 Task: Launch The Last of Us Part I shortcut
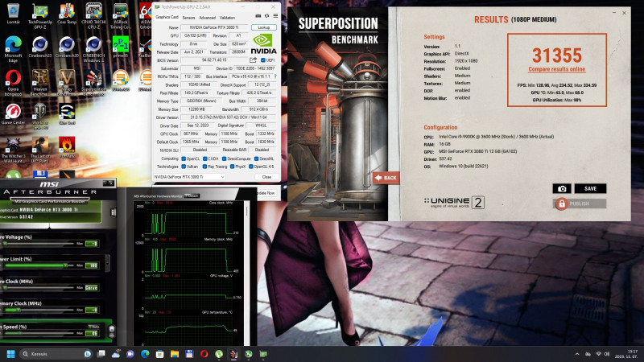coord(39,150)
